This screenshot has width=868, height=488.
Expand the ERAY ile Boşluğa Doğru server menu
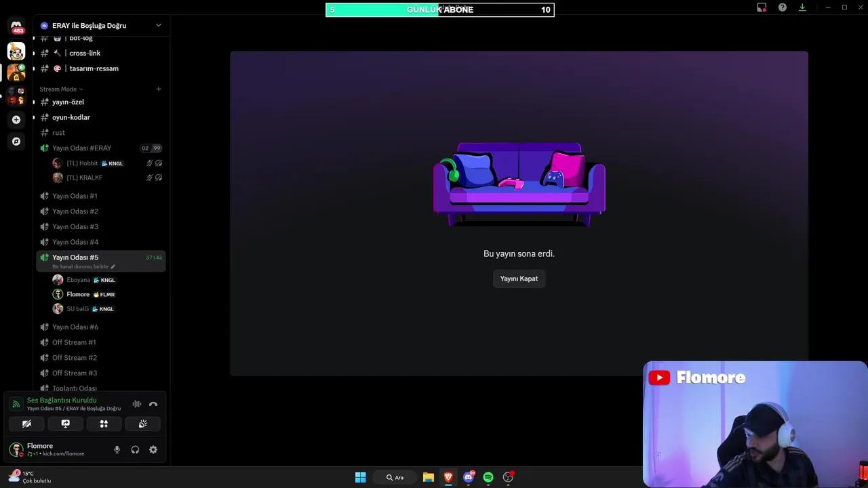(102, 25)
